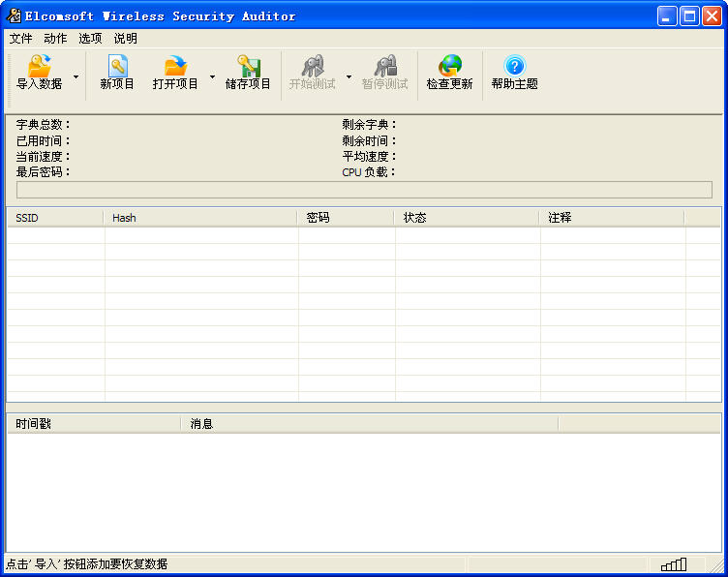The height and width of the screenshot is (577, 728).
Task: Open the 文件 (File) menu
Action: click(x=20, y=39)
